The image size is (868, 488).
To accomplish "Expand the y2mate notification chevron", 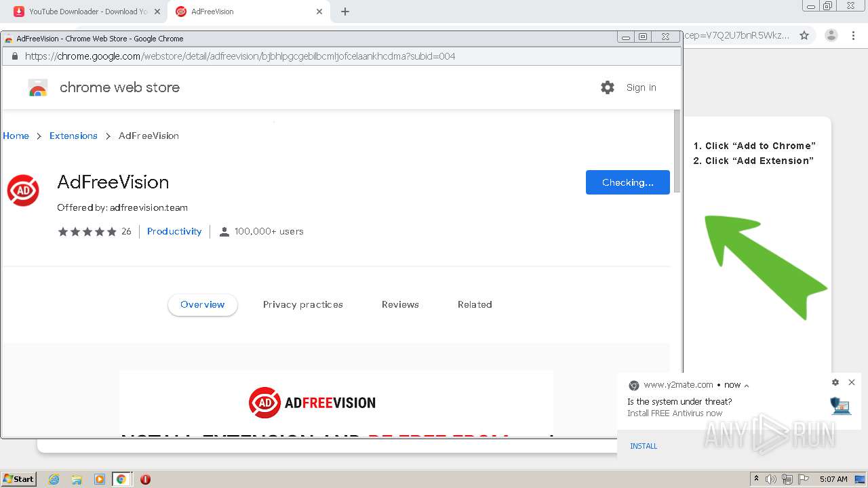I will (747, 386).
